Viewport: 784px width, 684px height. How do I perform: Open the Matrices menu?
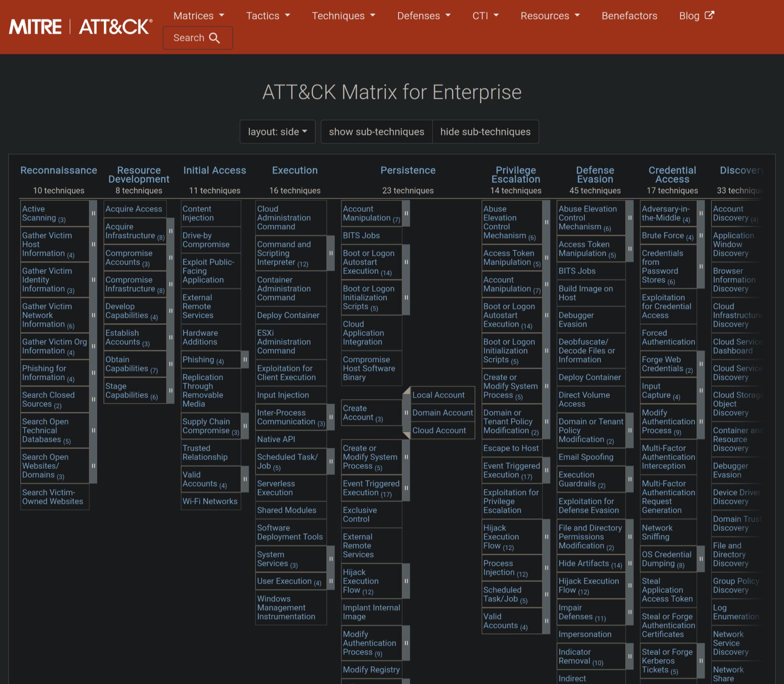click(x=198, y=16)
